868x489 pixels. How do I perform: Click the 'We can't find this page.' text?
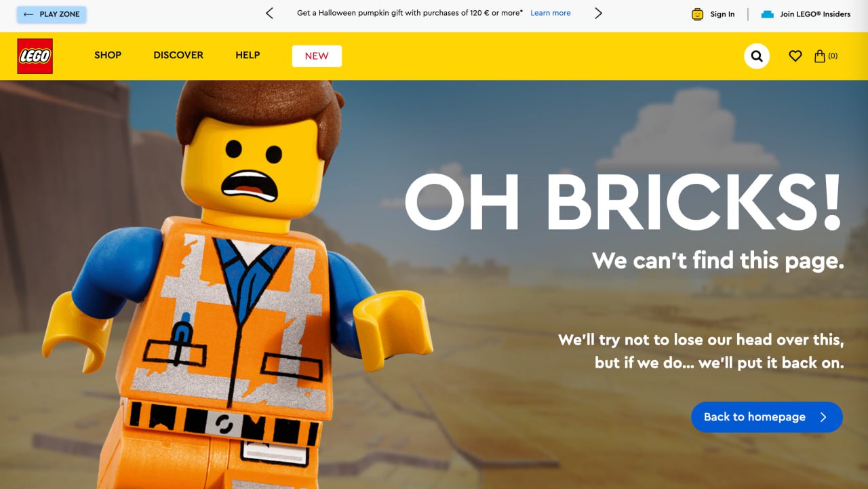pyautogui.click(x=718, y=260)
